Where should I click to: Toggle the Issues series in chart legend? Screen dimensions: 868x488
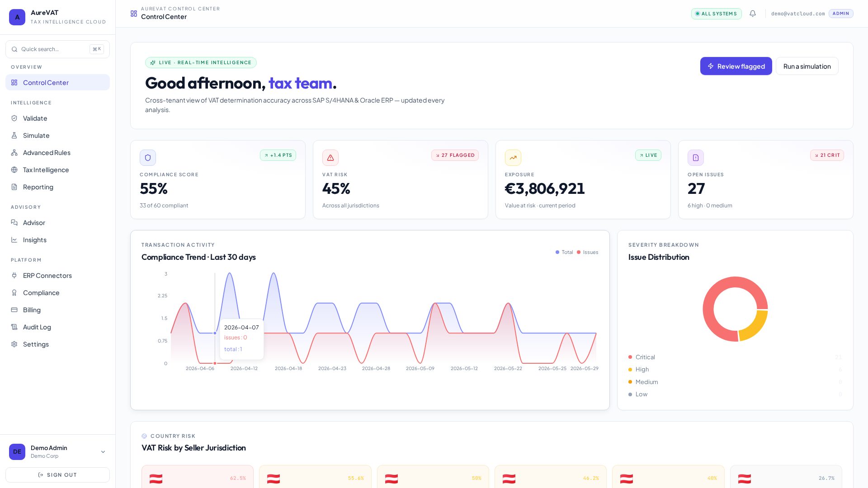(588, 252)
